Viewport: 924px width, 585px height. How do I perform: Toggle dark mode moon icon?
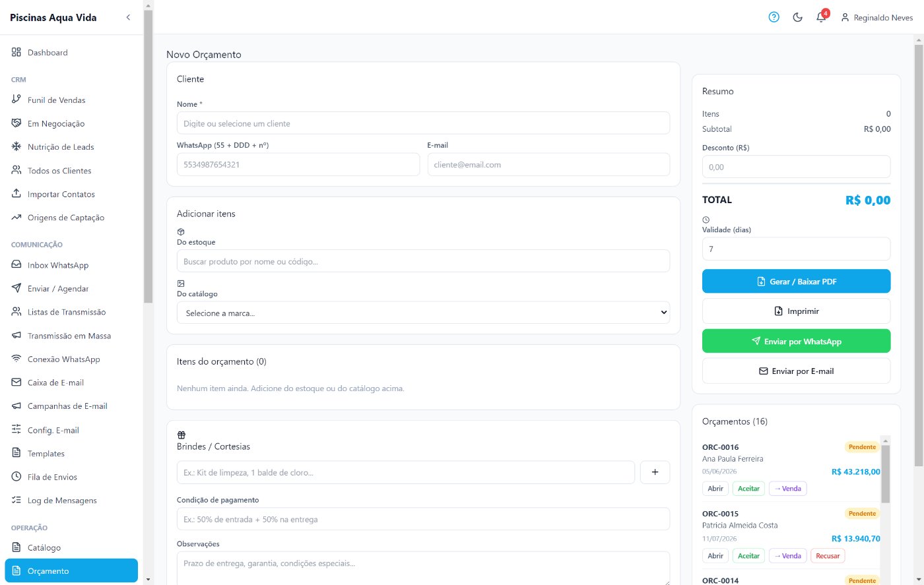(x=797, y=17)
